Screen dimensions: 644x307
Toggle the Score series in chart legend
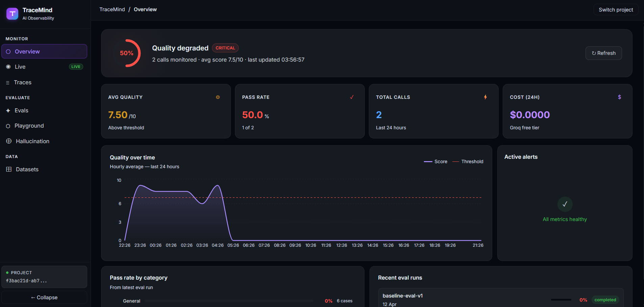(435, 162)
